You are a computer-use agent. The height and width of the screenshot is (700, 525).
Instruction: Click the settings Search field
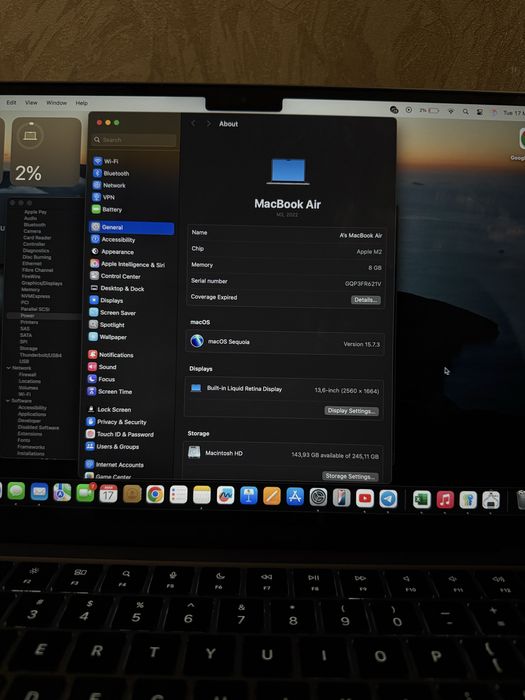click(x=134, y=140)
